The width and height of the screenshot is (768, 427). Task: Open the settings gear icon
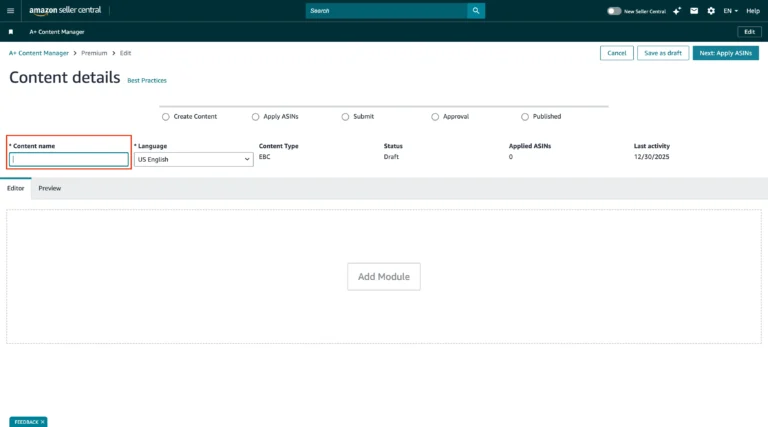(x=711, y=11)
